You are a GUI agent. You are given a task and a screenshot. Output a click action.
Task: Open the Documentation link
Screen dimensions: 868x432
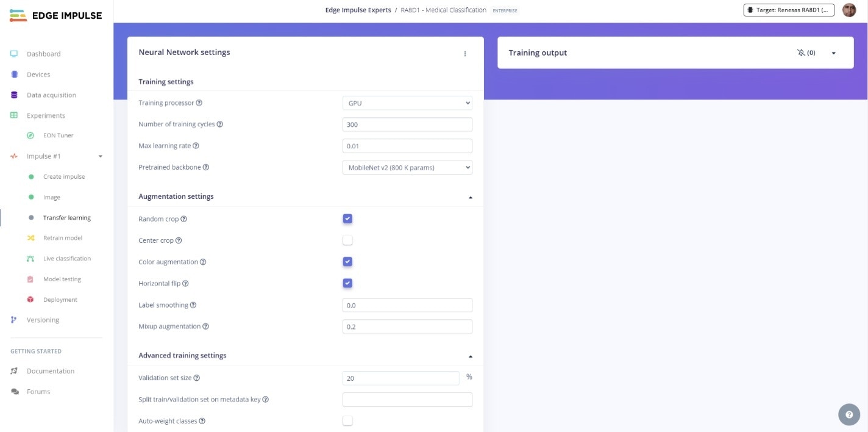click(51, 371)
